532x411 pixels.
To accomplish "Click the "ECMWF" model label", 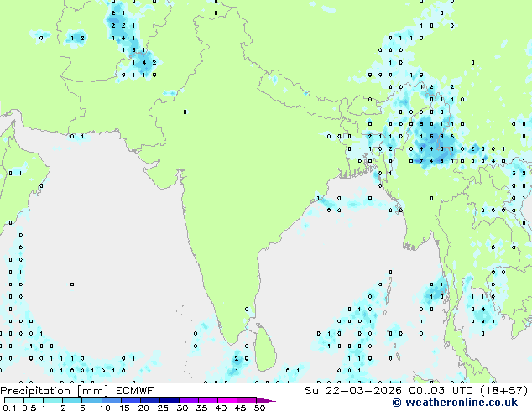I will click(x=135, y=391).
